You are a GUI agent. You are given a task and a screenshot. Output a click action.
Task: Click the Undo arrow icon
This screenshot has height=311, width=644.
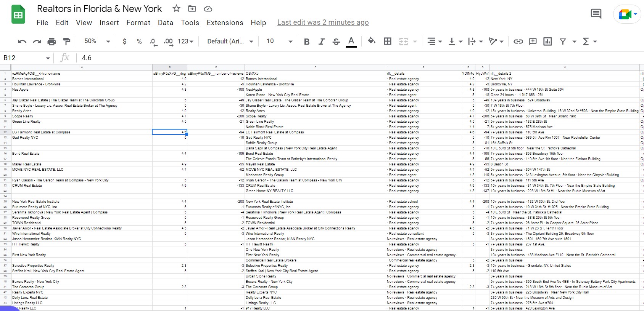[x=22, y=42]
